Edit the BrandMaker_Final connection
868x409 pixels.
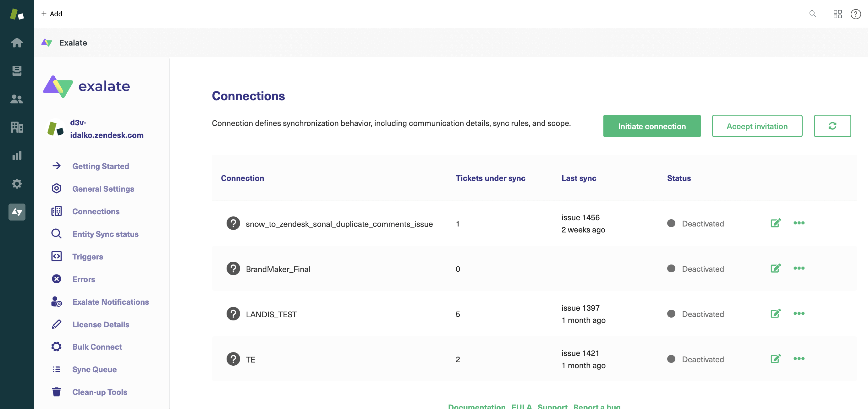(x=775, y=268)
